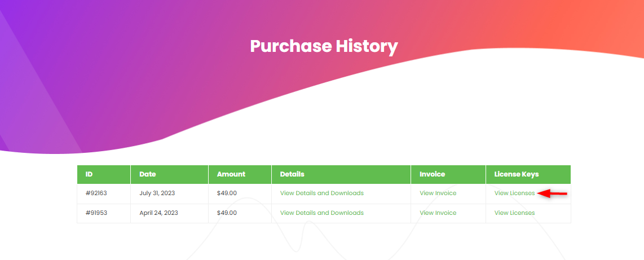Image resolution: width=644 pixels, height=260 pixels.
Task: Click the Date column header
Action: [148, 174]
